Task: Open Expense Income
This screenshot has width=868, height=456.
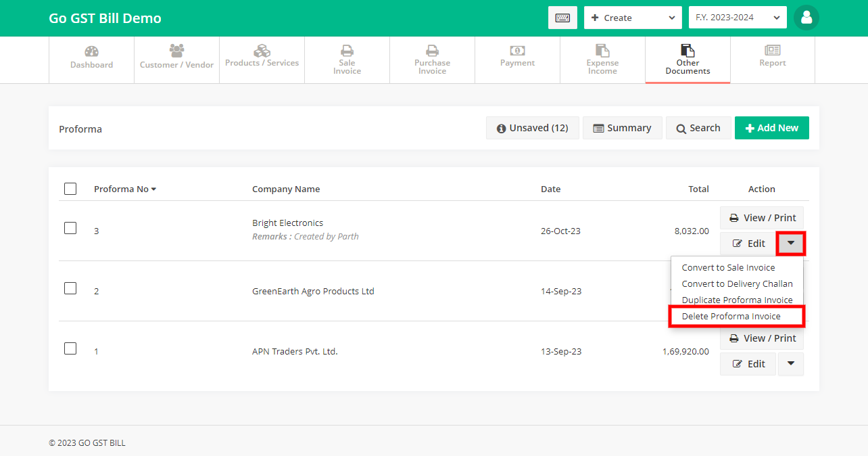Action: (602, 60)
